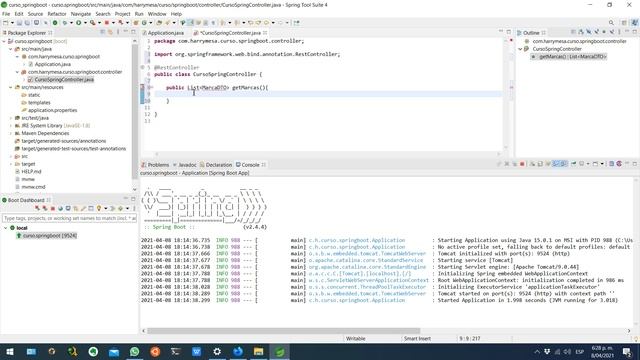Toggle Mark Occurrences in main toolbar

[x=190, y=23]
